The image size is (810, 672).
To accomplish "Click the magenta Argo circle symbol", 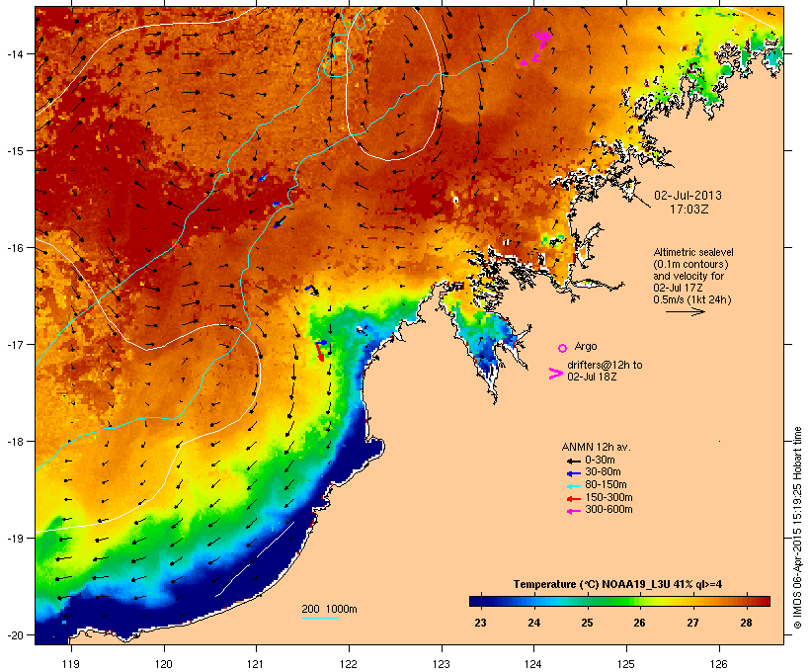I will coord(563,348).
